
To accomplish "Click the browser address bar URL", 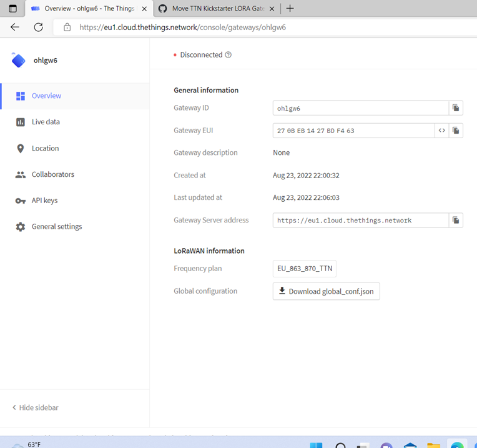I will coord(182,27).
